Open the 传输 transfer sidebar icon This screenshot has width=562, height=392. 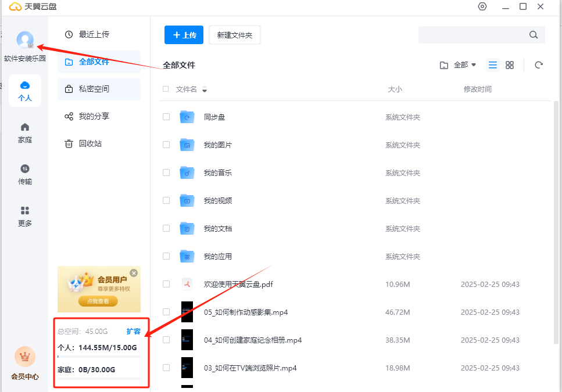click(x=25, y=174)
